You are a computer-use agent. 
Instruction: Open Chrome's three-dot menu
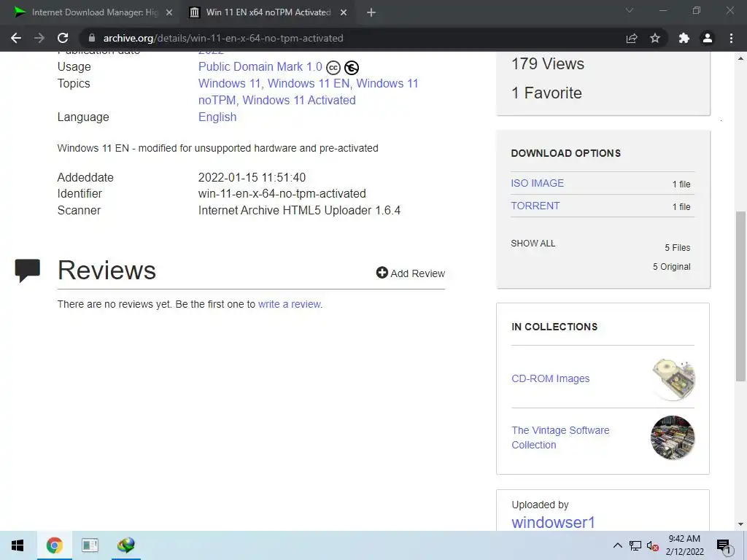(x=731, y=38)
